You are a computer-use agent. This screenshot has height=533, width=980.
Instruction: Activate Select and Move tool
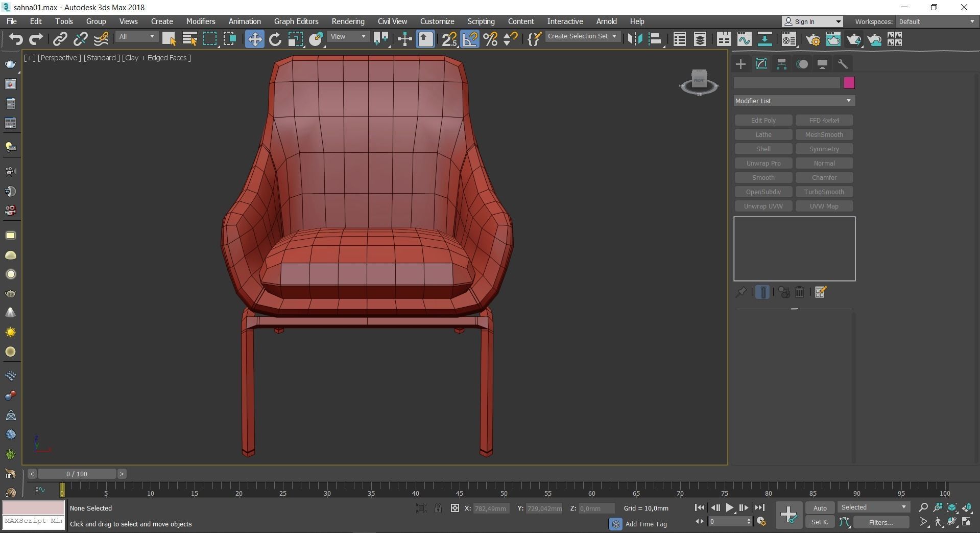click(254, 39)
